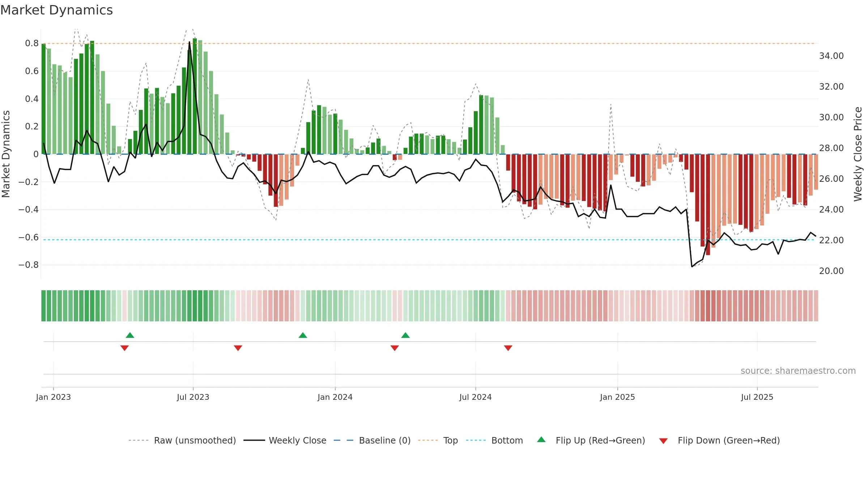Toggle the Raw (unsmoothed) legend entry
Viewport: 868px width, 488px height.
tap(182, 440)
